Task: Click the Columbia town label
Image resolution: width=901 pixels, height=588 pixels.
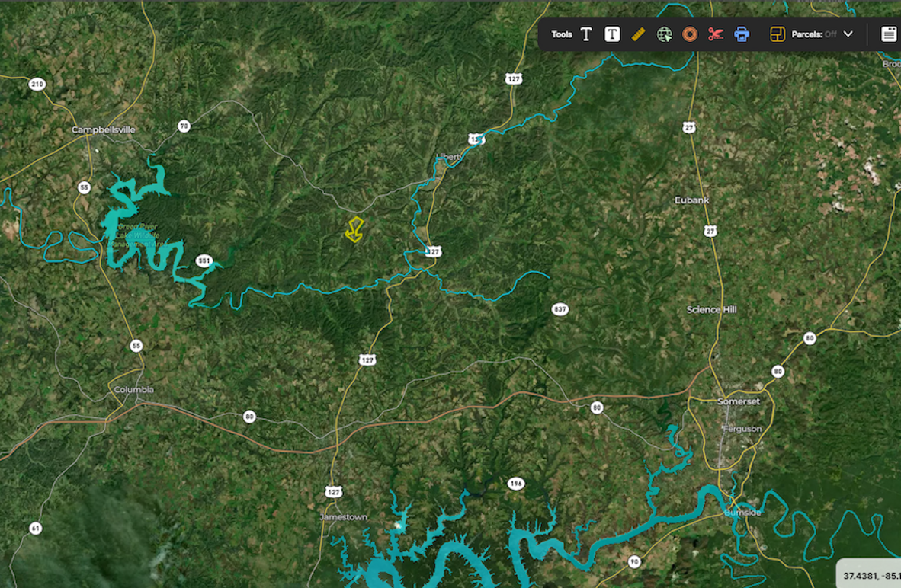Action: tap(134, 389)
